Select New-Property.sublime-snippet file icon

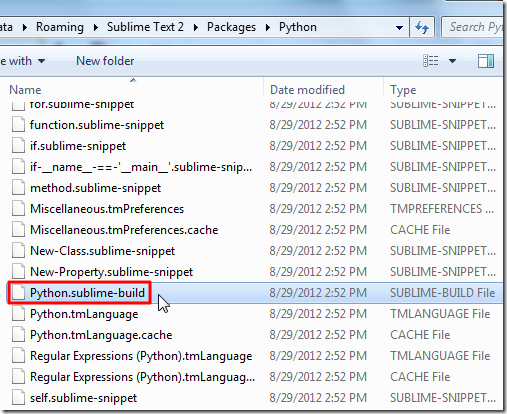[18, 272]
